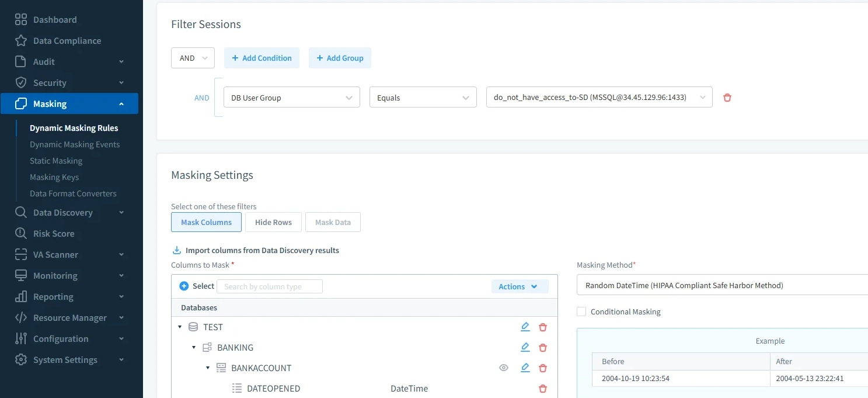Image resolution: width=868 pixels, height=398 pixels.
Task: Click the Add Condition button
Action: point(262,57)
